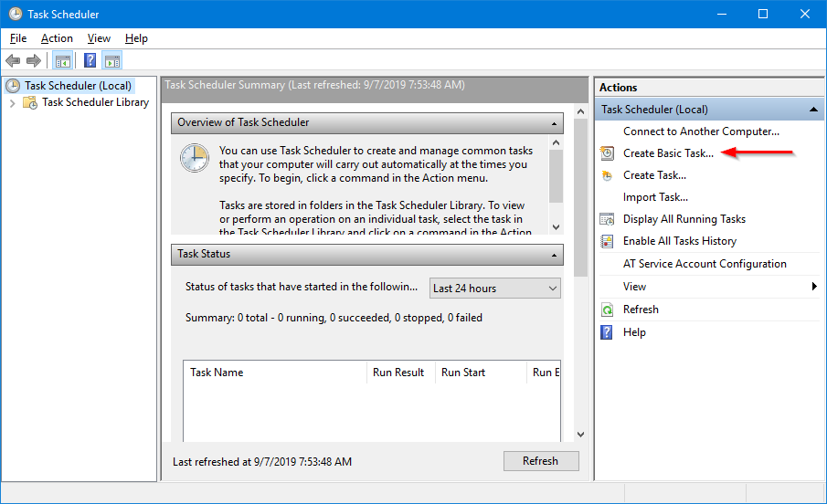827x504 pixels.
Task: Expand the Task Scheduler Library tree node
Action: (12, 103)
